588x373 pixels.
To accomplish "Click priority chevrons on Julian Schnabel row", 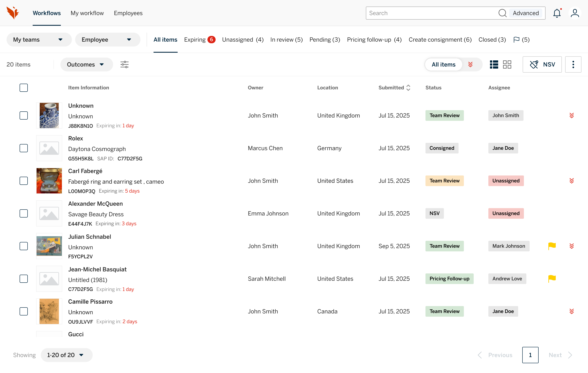I will point(572,246).
